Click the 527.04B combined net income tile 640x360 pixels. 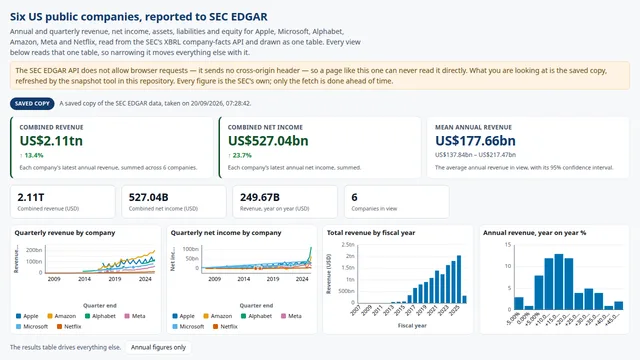click(x=174, y=202)
